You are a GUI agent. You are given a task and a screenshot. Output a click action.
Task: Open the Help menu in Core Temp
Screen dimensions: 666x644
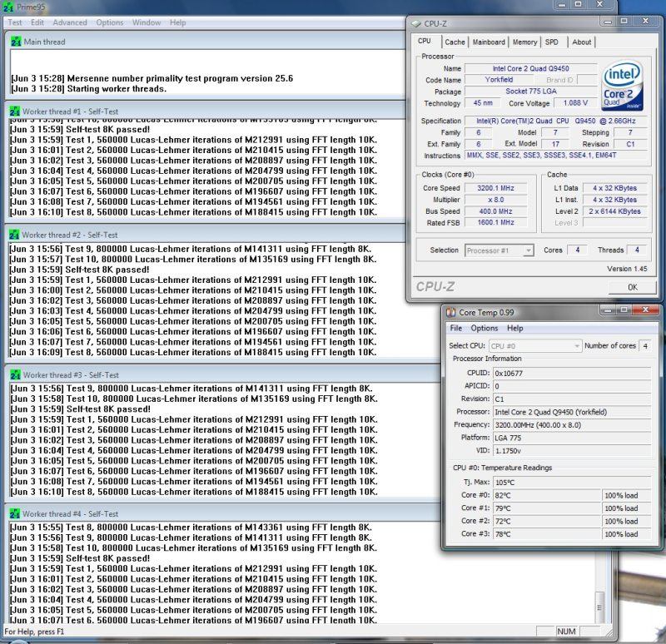click(514, 328)
